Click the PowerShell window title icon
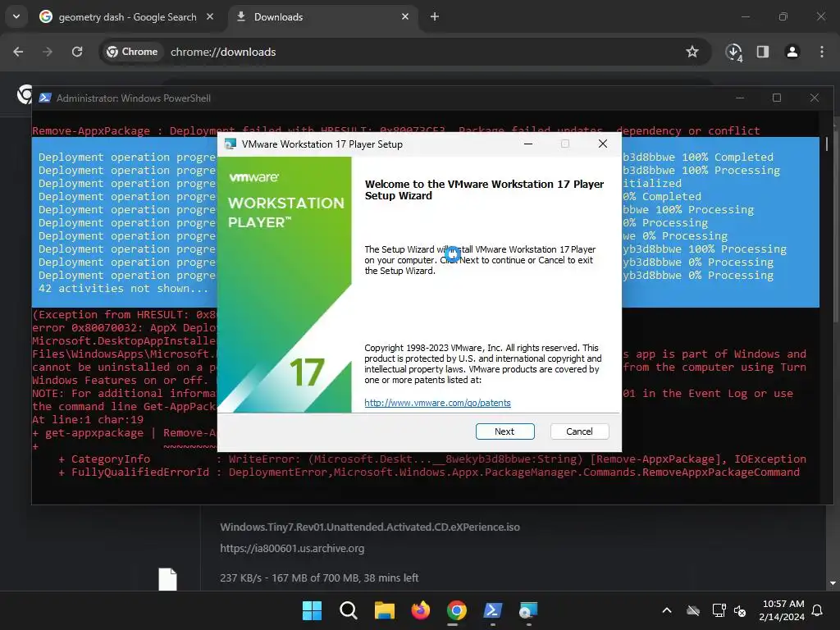 coord(45,98)
